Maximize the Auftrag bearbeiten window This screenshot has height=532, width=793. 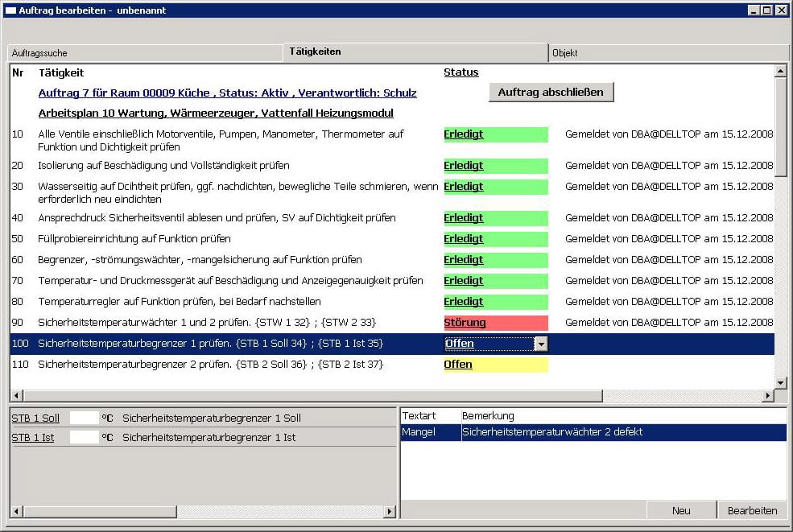click(767, 10)
